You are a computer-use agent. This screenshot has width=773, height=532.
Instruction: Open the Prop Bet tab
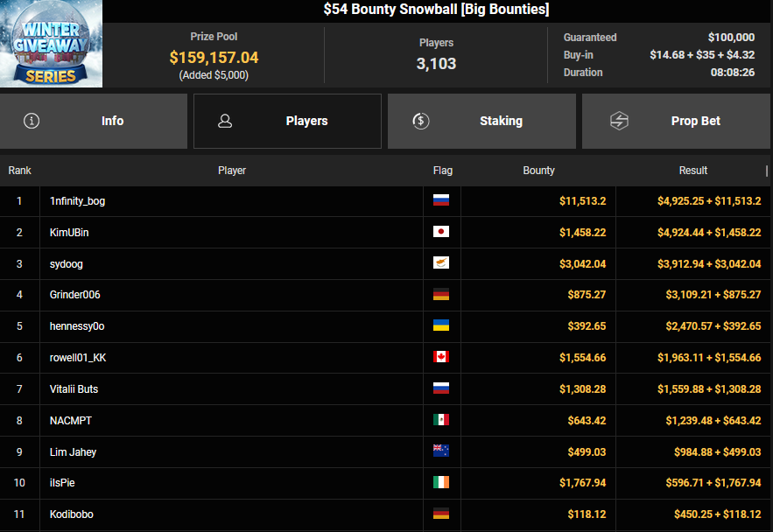(695, 121)
